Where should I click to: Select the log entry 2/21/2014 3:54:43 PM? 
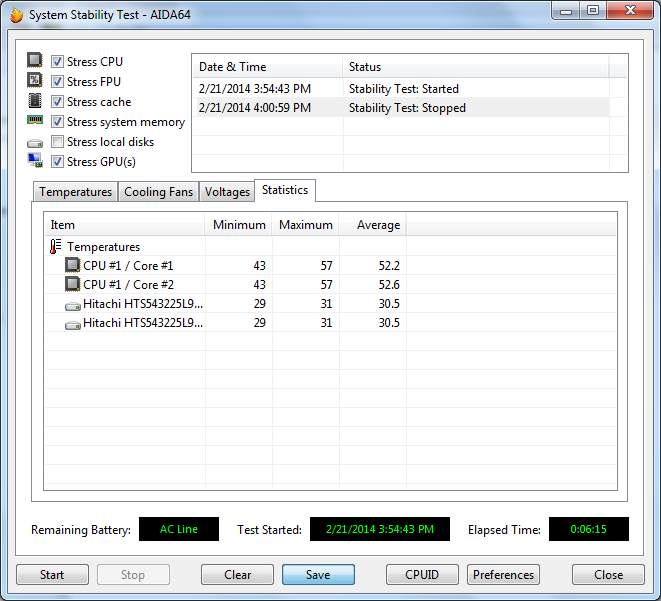coord(255,89)
